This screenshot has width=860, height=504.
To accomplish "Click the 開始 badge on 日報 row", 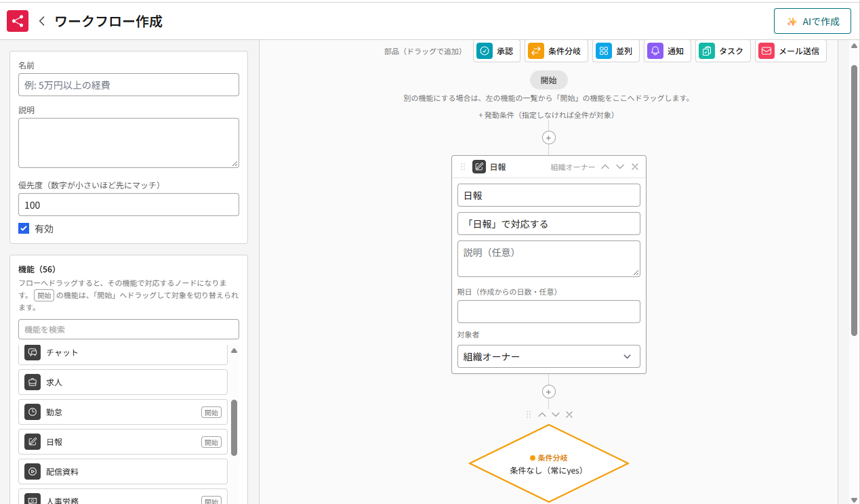I will coord(211,442).
